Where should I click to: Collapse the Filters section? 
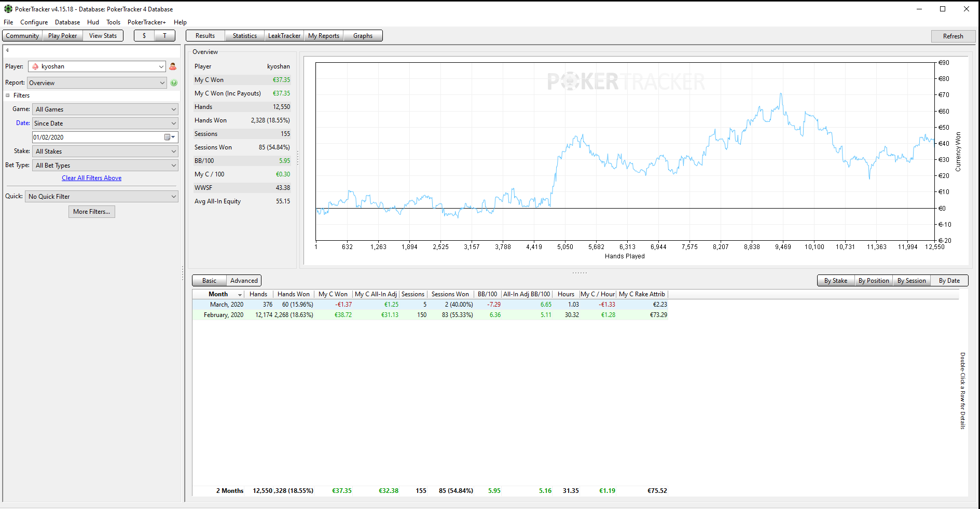tap(8, 95)
